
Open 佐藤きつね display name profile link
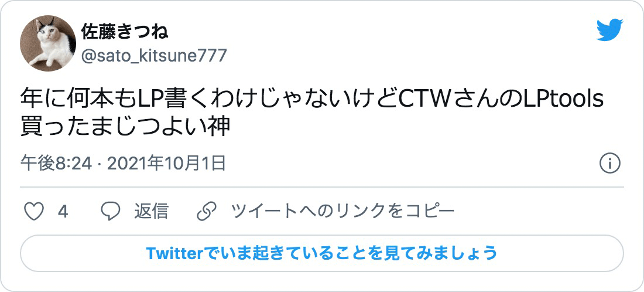click(x=125, y=32)
